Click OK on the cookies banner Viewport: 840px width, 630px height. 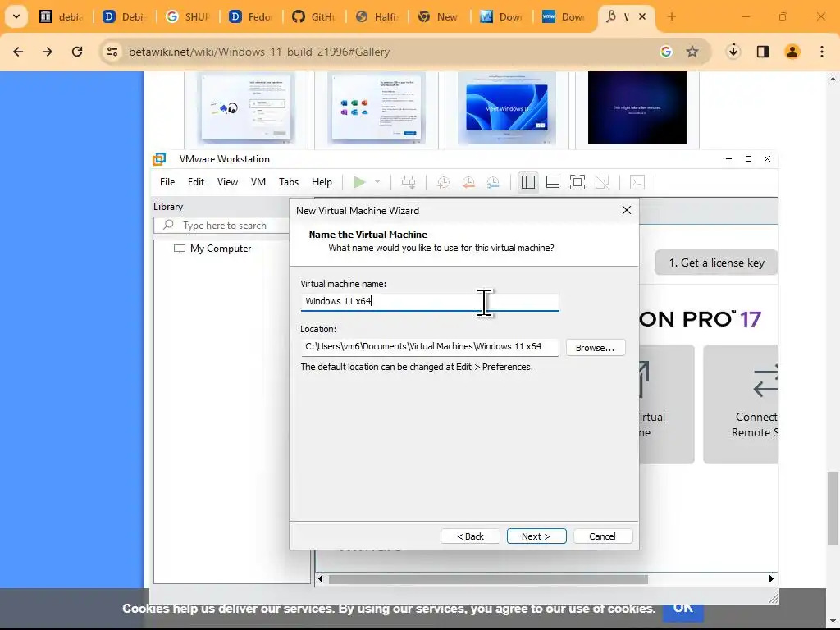683,608
